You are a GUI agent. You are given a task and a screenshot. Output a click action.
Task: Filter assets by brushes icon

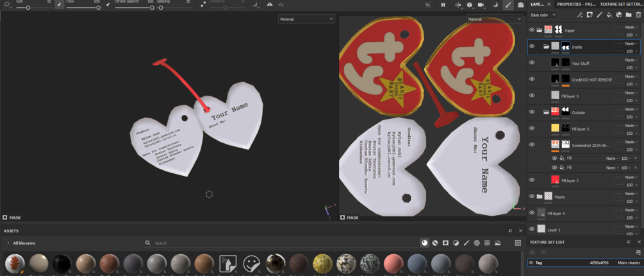(x=466, y=243)
